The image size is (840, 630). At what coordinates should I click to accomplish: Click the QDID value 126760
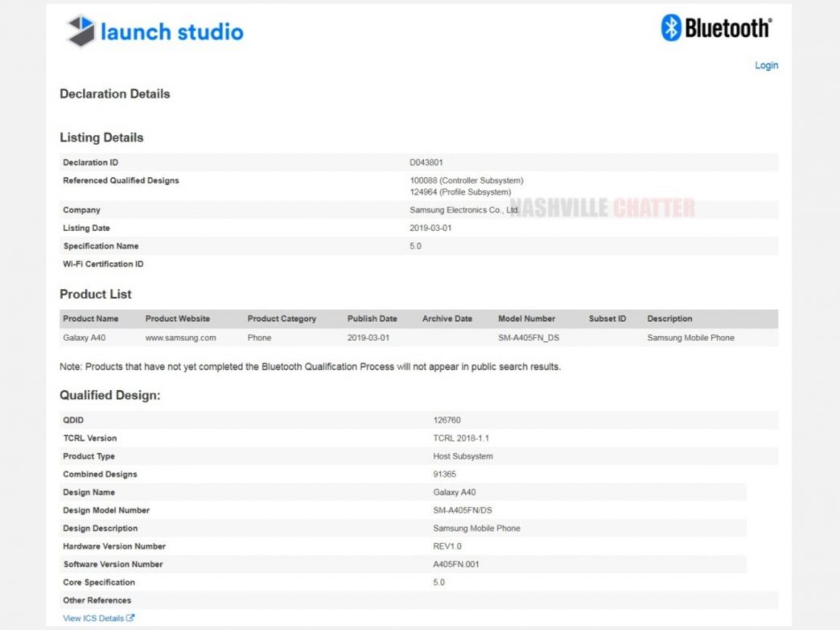(x=447, y=420)
